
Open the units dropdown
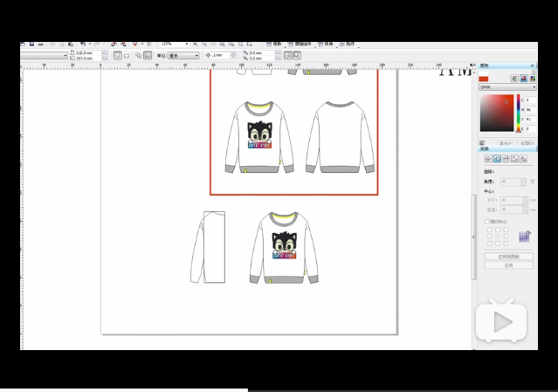click(183, 56)
